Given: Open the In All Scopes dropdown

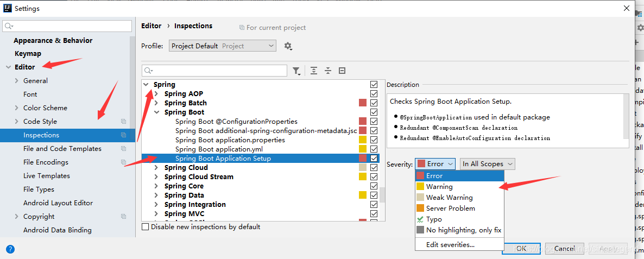Looking at the screenshot, I should pyautogui.click(x=488, y=164).
